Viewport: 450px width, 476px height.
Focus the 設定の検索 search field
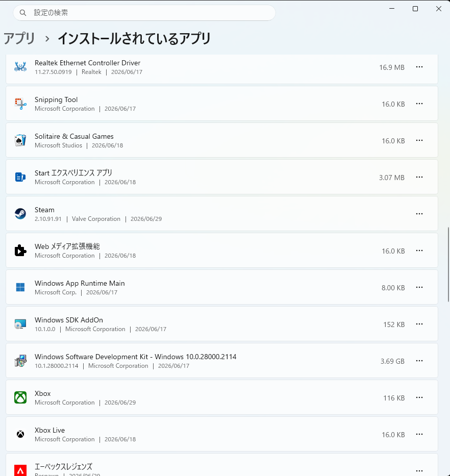pos(144,13)
